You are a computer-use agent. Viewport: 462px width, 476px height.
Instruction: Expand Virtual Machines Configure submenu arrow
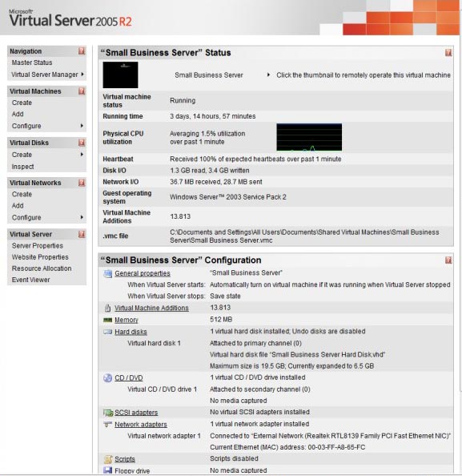(x=82, y=125)
